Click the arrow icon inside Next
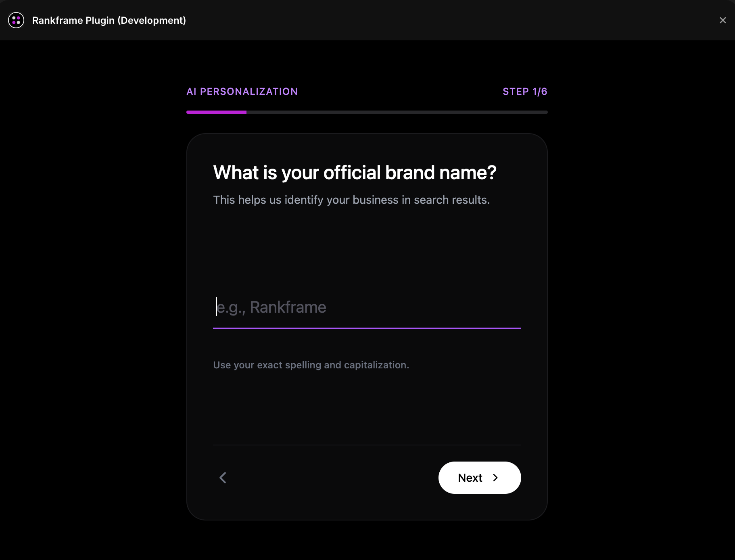 click(495, 478)
